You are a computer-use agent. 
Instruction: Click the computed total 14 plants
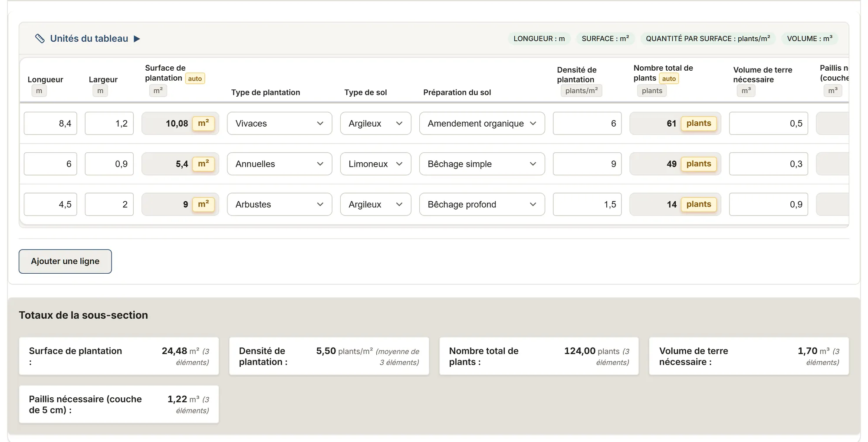click(x=675, y=204)
